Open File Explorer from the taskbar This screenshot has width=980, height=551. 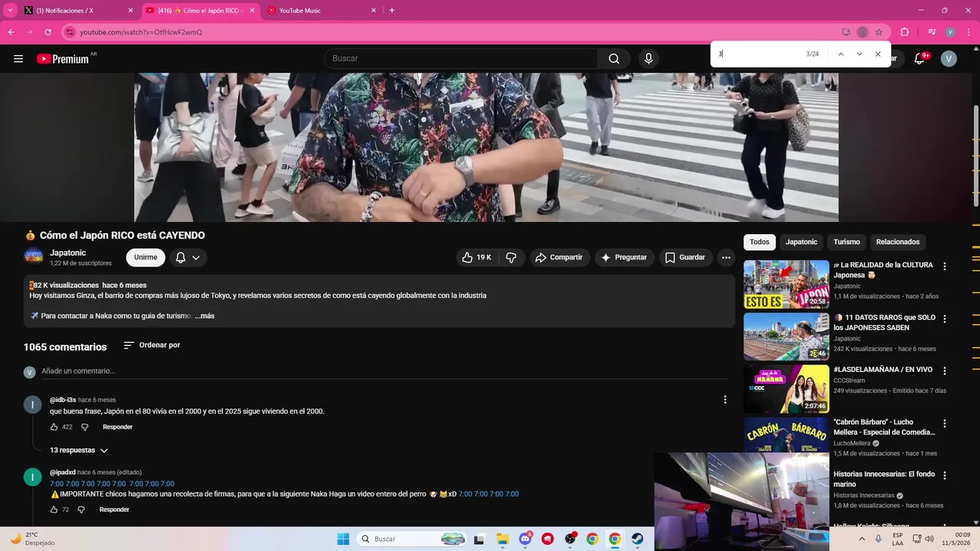(502, 539)
